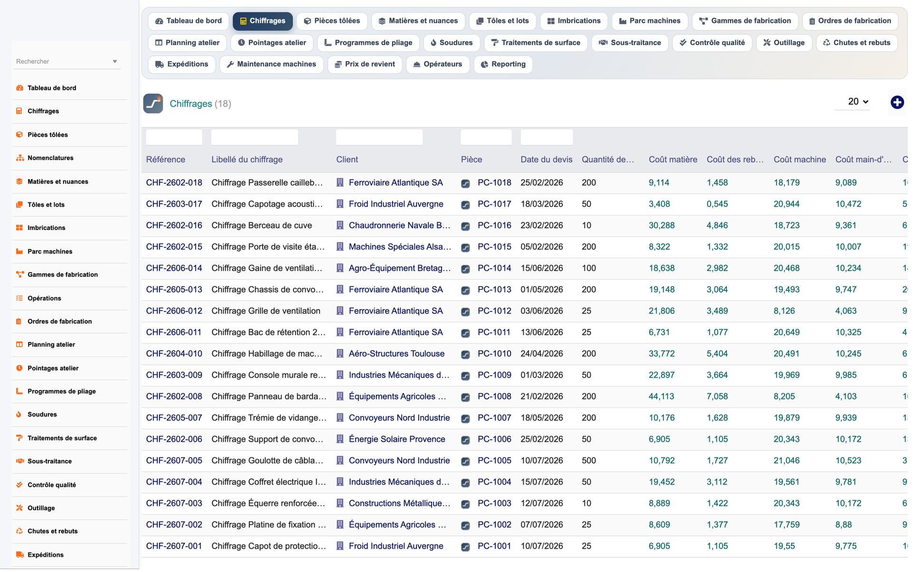Open client Énergie Solaire Provence link

click(397, 439)
